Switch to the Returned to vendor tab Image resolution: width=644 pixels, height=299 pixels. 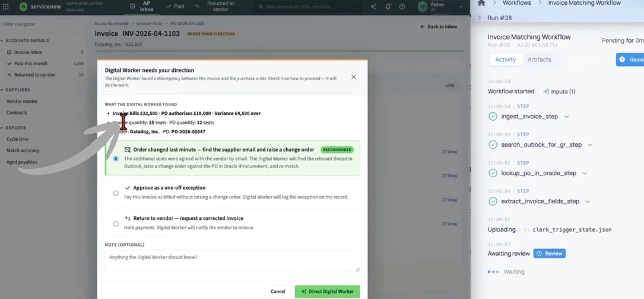215,6
